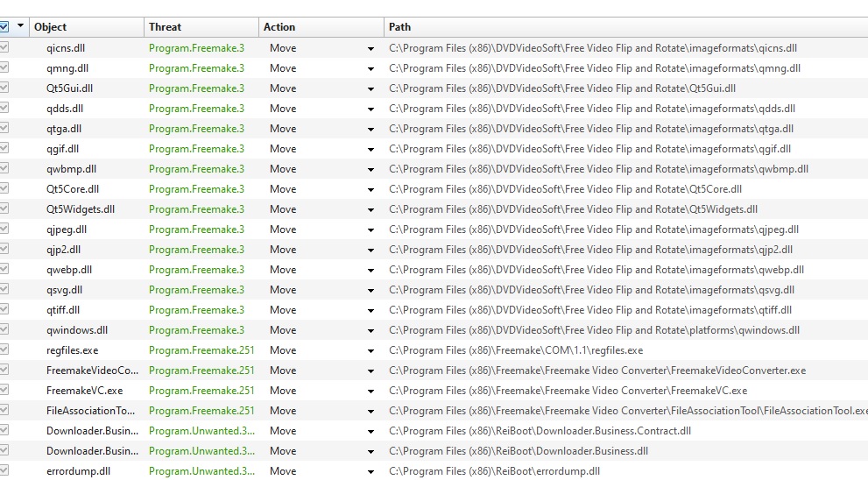Open the Action dropdown for FreemakeVC.exe
The height and width of the screenshot is (480, 868).
(370, 392)
